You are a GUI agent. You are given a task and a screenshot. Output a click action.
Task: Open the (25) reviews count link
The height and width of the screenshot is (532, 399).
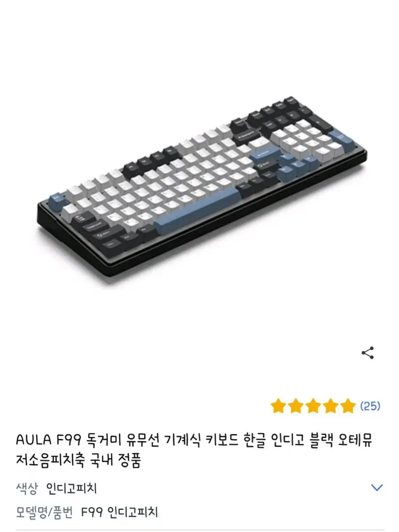pyautogui.click(x=370, y=406)
